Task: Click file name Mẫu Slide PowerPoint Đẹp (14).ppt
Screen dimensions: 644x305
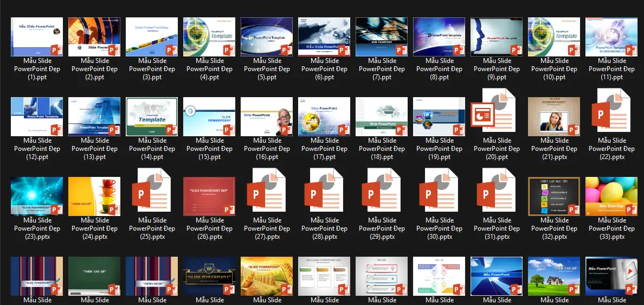Action: pos(152,149)
